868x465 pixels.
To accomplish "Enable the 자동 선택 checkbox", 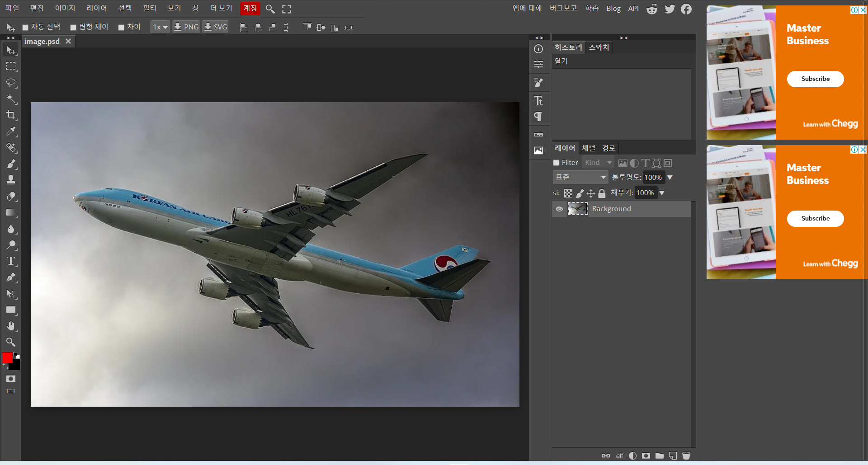I will point(26,28).
